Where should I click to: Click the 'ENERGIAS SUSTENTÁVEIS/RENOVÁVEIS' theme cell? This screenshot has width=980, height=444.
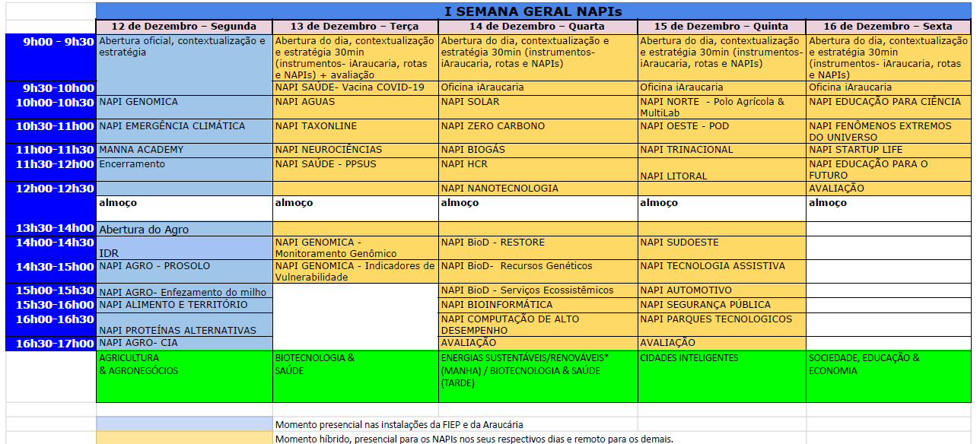(x=538, y=376)
